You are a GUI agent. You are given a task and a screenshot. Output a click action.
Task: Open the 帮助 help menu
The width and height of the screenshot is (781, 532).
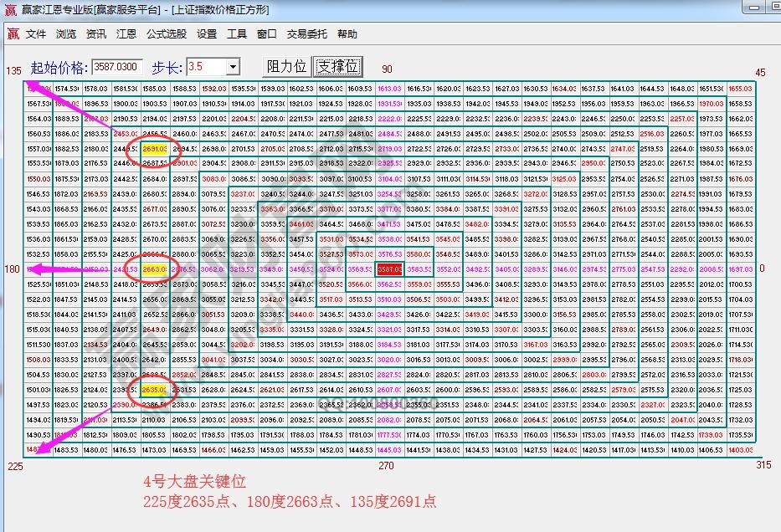[347, 34]
